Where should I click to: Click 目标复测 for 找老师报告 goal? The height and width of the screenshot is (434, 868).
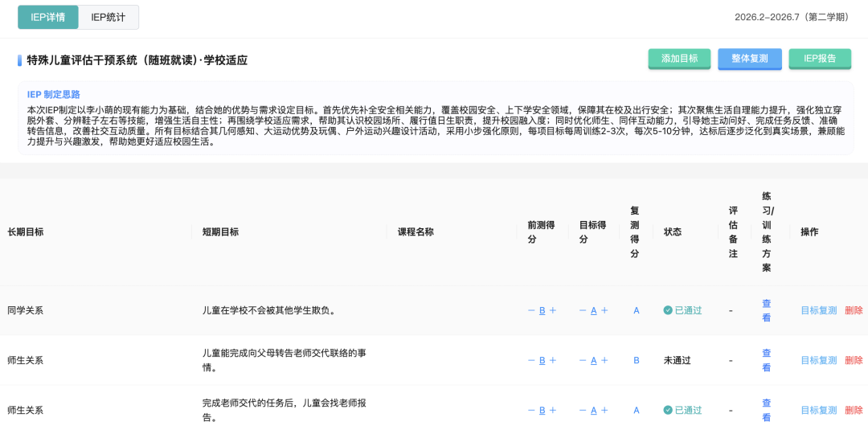[x=819, y=410]
